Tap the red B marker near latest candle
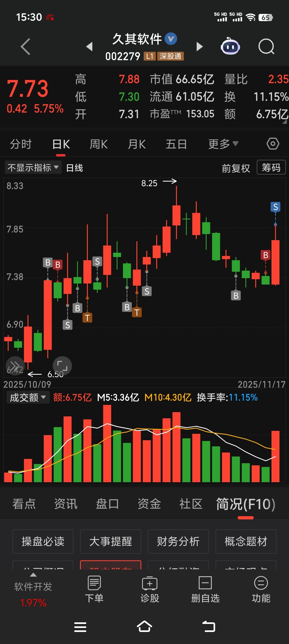The image size is (289, 644). click(265, 255)
